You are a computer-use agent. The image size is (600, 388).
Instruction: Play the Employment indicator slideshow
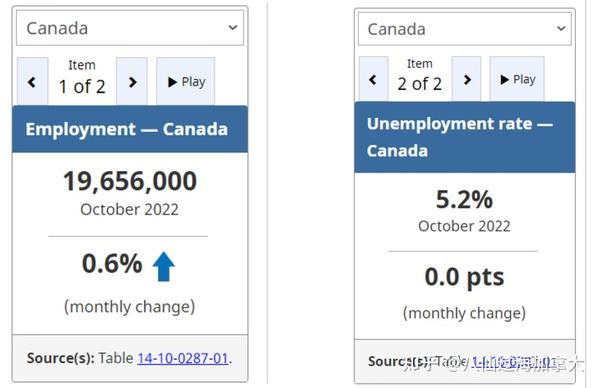coord(186,81)
